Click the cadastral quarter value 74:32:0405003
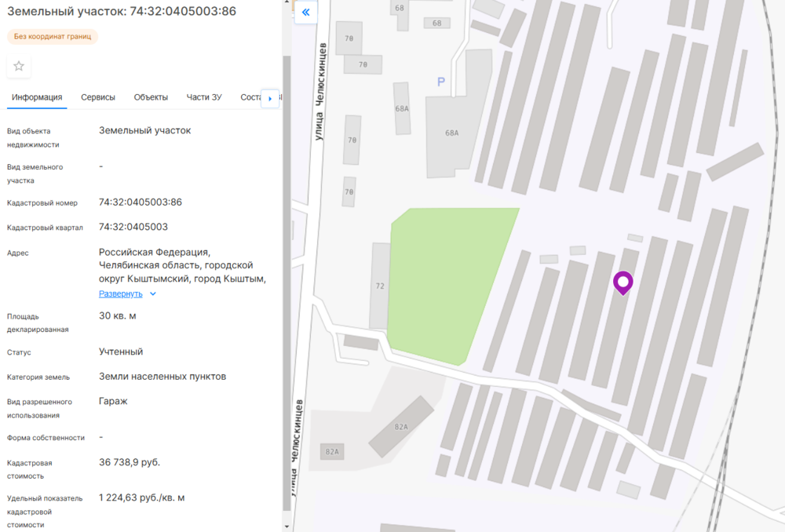Viewport: 785px width, 532px height. click(x=133, y=227)
